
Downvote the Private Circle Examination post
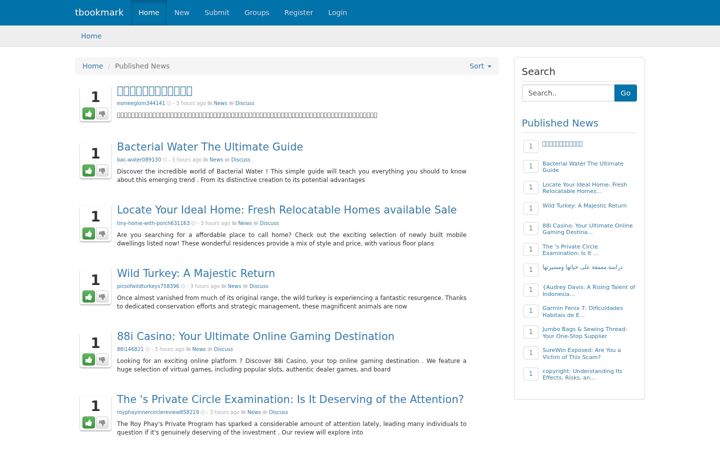click(102, 422)
